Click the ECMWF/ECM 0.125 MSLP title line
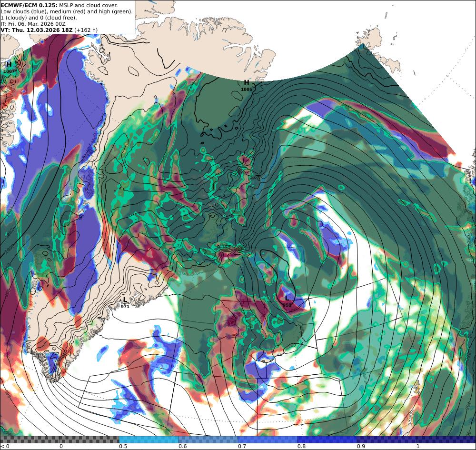The image size is (476, 450). tap(59, 5)
